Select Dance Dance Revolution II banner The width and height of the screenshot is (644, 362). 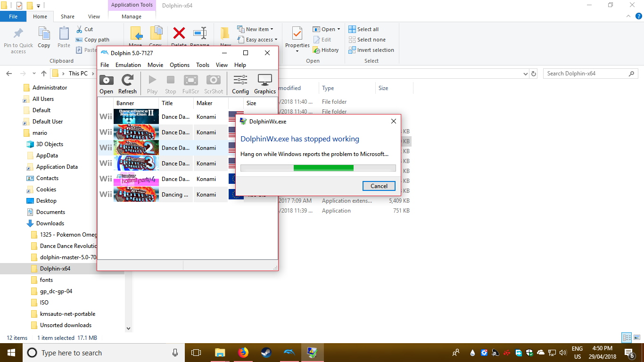[x=136, y=116]
